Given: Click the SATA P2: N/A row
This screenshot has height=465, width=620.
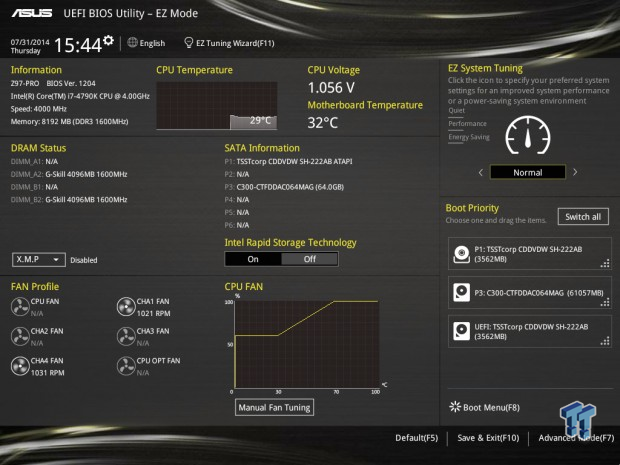Looking at the screenshot, I should click(x=237, y=174).
